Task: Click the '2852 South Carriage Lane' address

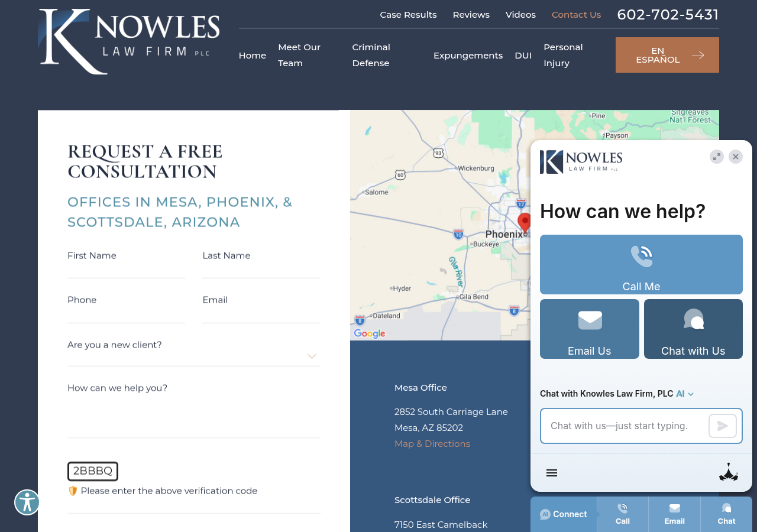Action: pos(451,412)
